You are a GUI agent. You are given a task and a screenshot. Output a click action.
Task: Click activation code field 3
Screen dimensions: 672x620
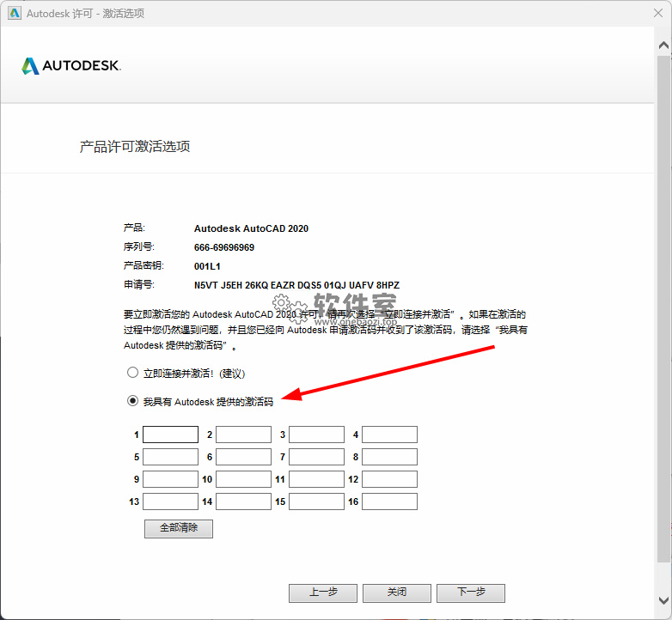(x=317, y=435)
